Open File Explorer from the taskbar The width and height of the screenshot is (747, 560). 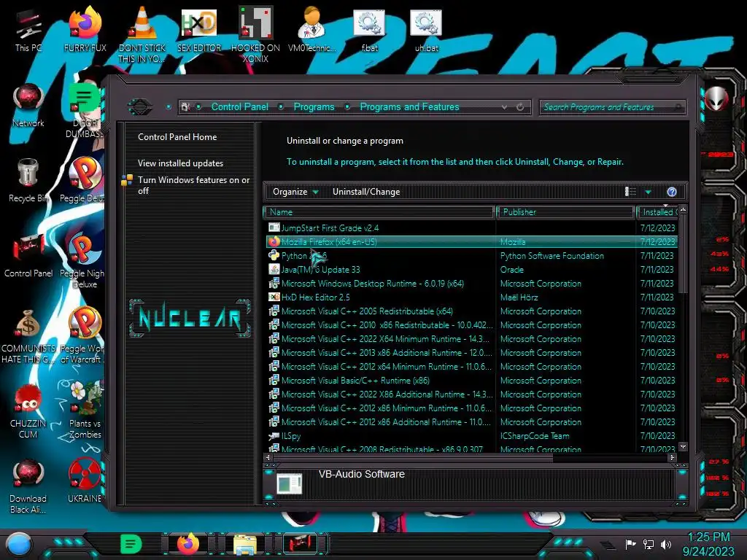click(245, 544)
